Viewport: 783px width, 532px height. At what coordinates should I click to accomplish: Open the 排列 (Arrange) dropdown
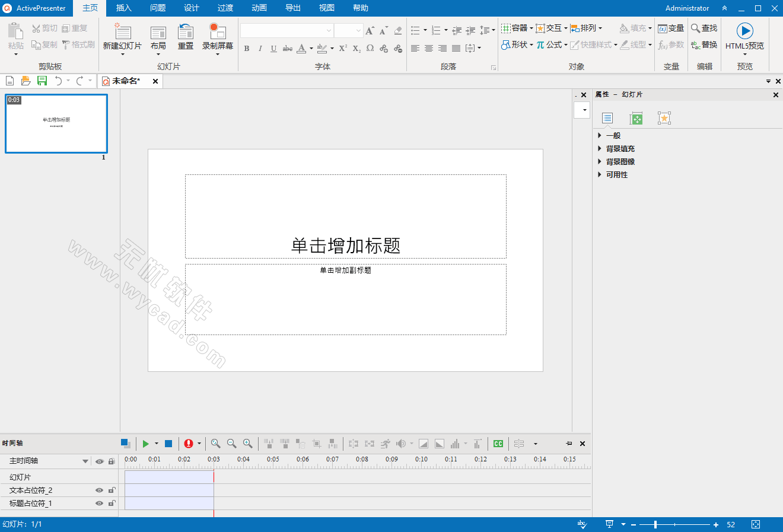tap(587, 27)
